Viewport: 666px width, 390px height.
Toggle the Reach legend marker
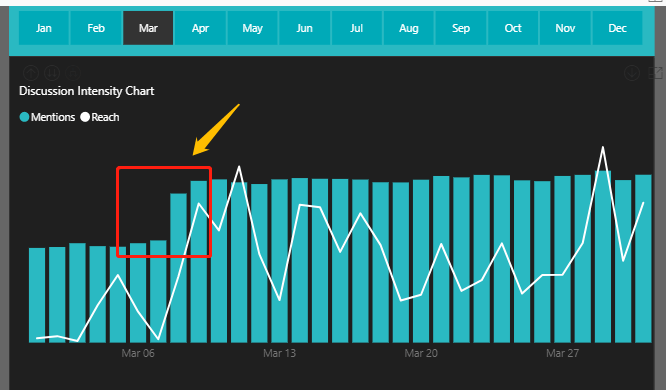pos(85,117)
